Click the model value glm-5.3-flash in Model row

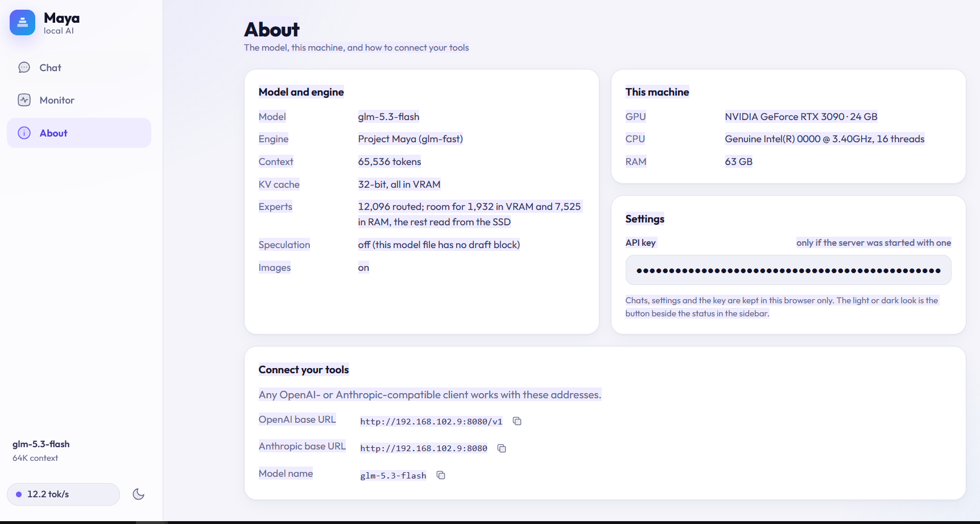[x=388, y=117]
